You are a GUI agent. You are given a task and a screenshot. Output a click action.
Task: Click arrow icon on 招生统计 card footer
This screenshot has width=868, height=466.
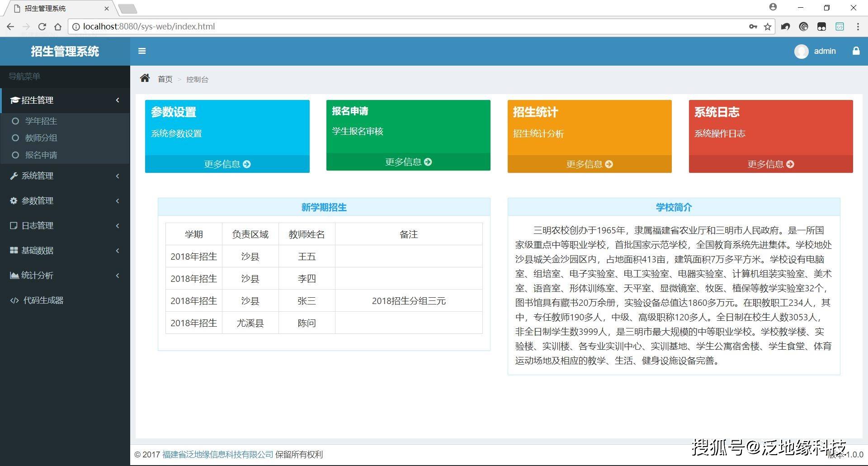(609, 164)
